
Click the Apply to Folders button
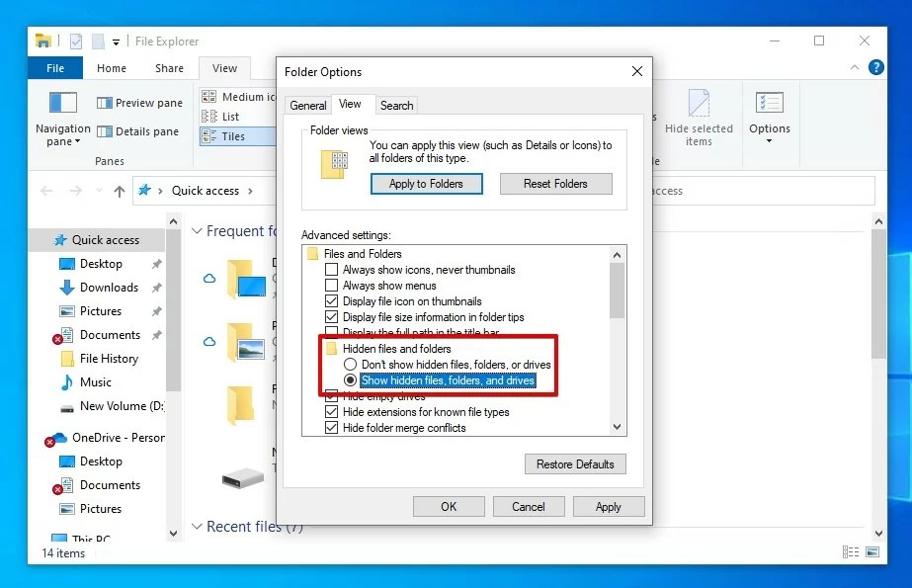(x=426, y=183)
